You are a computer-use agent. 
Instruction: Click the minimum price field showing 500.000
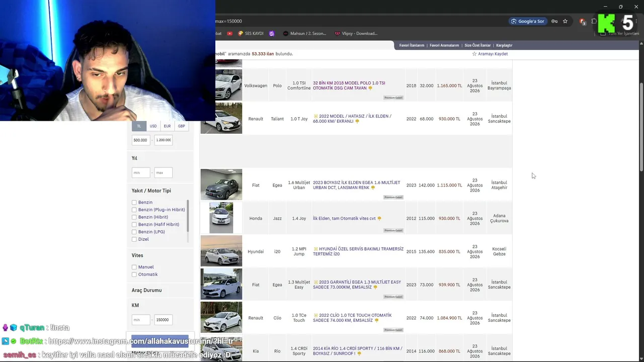tap(141, 140)
